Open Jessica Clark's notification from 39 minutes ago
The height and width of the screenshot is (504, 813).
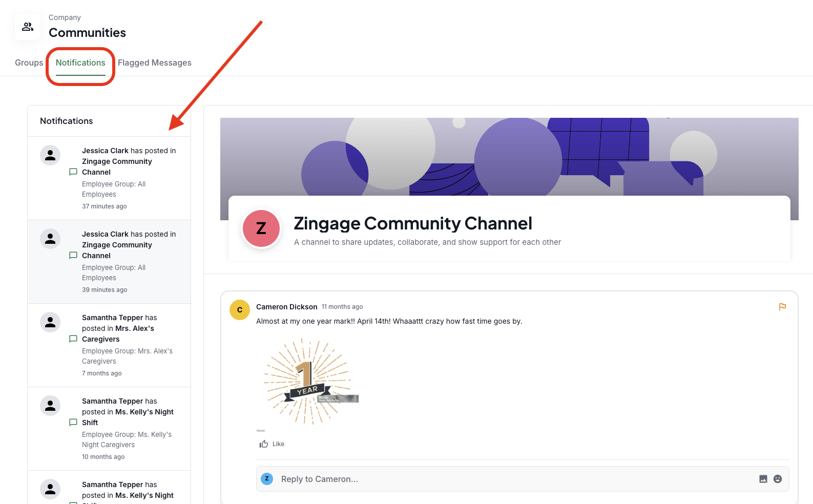[x=109, y=262]
